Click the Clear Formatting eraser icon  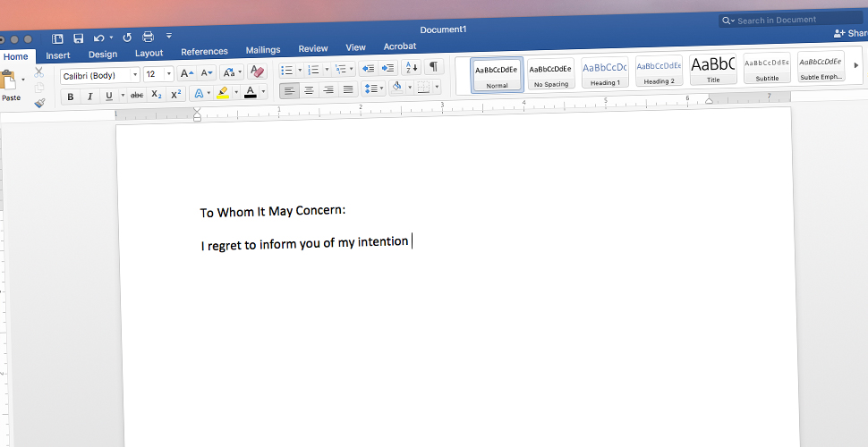(257, 72)
